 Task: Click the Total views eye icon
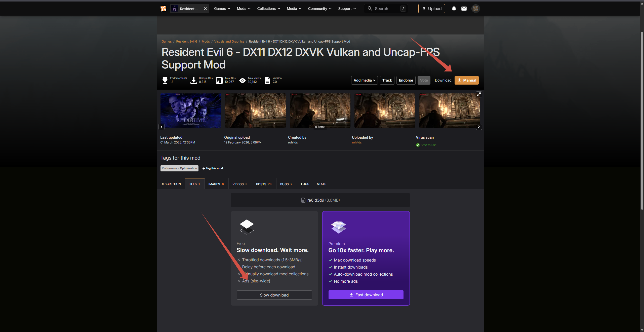[243, 81]
